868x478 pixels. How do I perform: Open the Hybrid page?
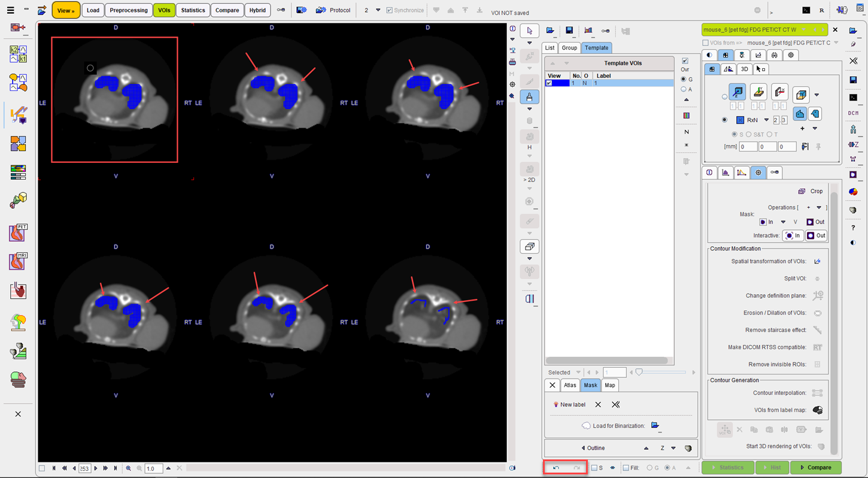pos(257,10)
